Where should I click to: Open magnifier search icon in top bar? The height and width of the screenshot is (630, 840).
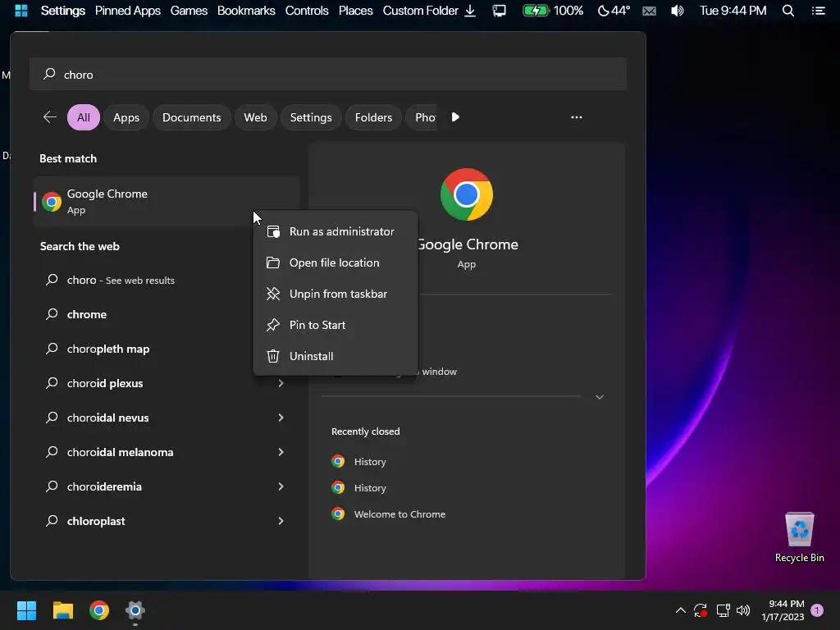(788, 11)
